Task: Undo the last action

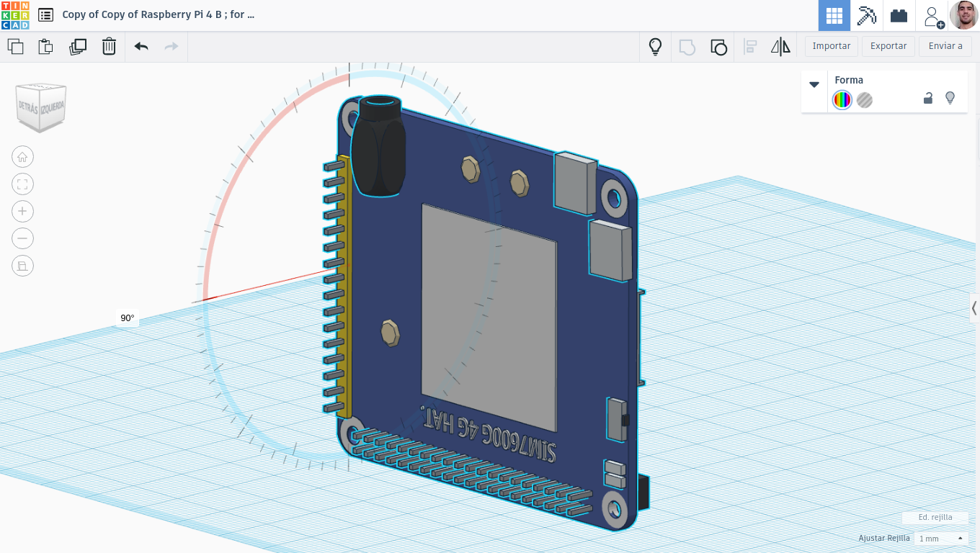Action: click(x=141, y=47)
